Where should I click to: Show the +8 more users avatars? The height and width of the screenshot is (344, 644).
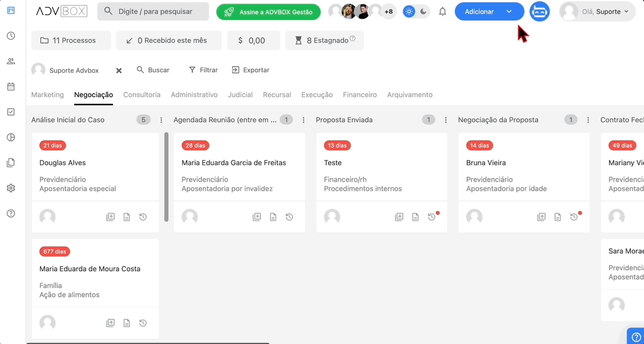388,11
